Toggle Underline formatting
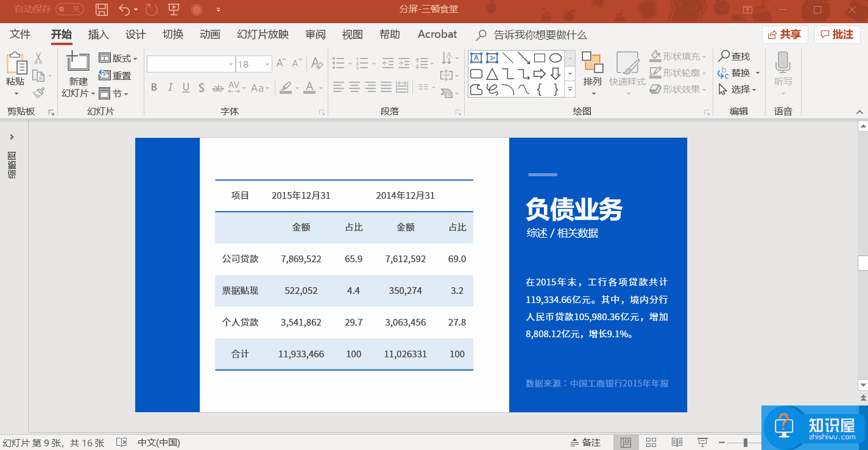 pyautogui.click(x=186, y=88)
